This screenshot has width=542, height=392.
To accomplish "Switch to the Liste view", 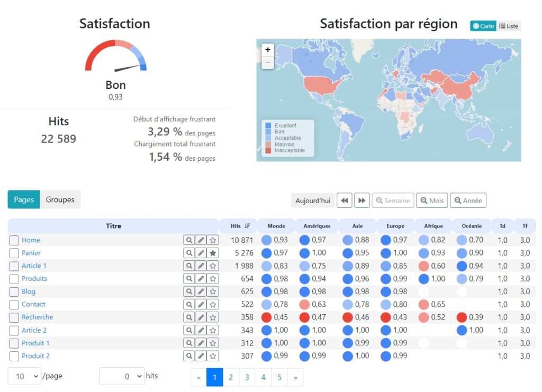I will (509, 25).
